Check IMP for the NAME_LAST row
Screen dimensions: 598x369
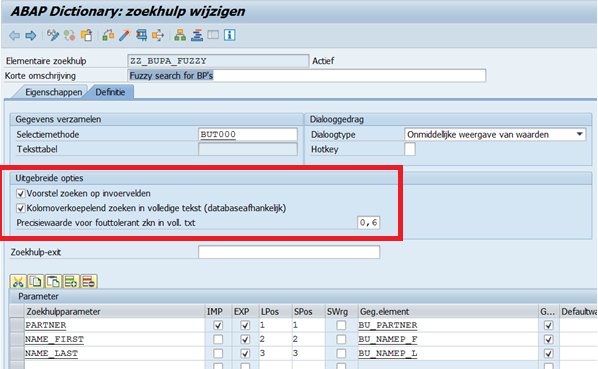click(218, 353)
